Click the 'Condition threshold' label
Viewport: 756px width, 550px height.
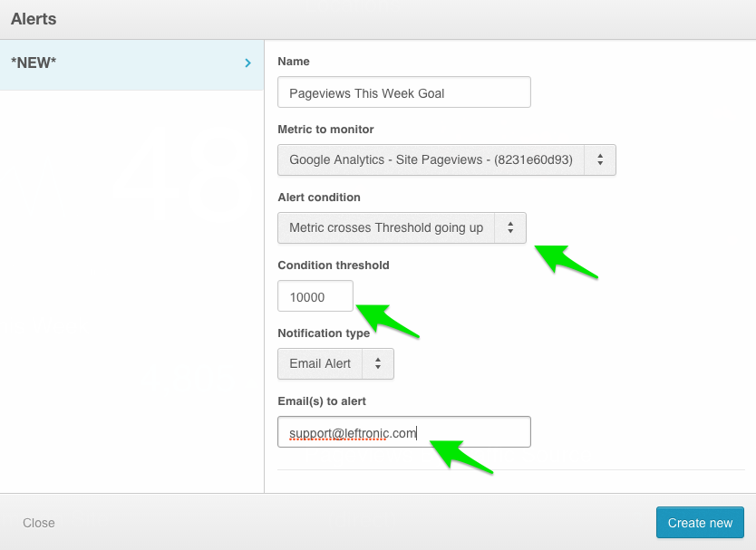pos(334,265)
